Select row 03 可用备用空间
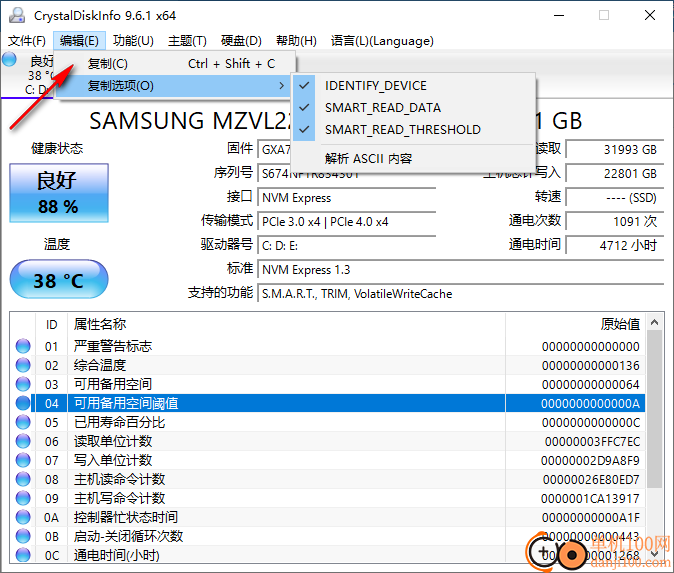Screen dimensions: 674x573 coord(328,384)
